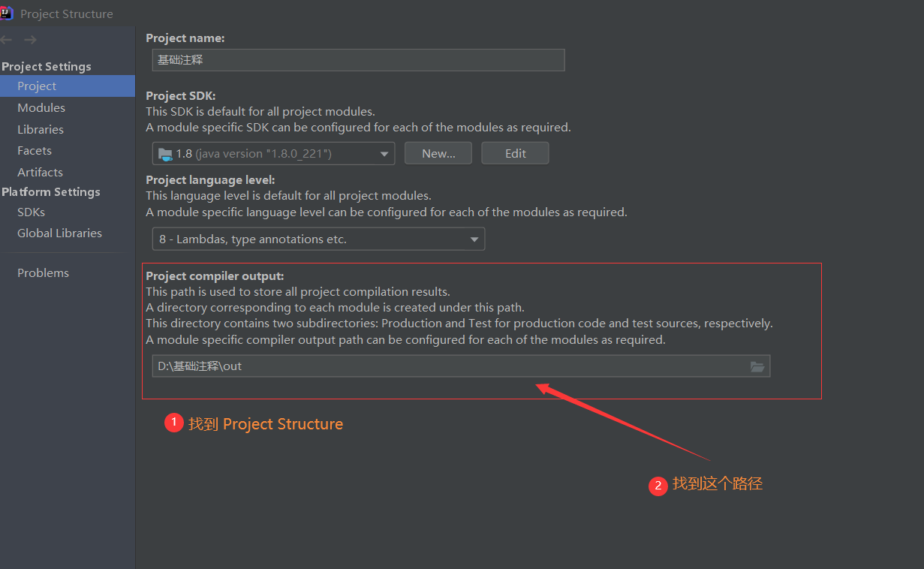Click the IntelliJ logo in title bar
This screenshot has width=924, height=569.
coord(7,13)
